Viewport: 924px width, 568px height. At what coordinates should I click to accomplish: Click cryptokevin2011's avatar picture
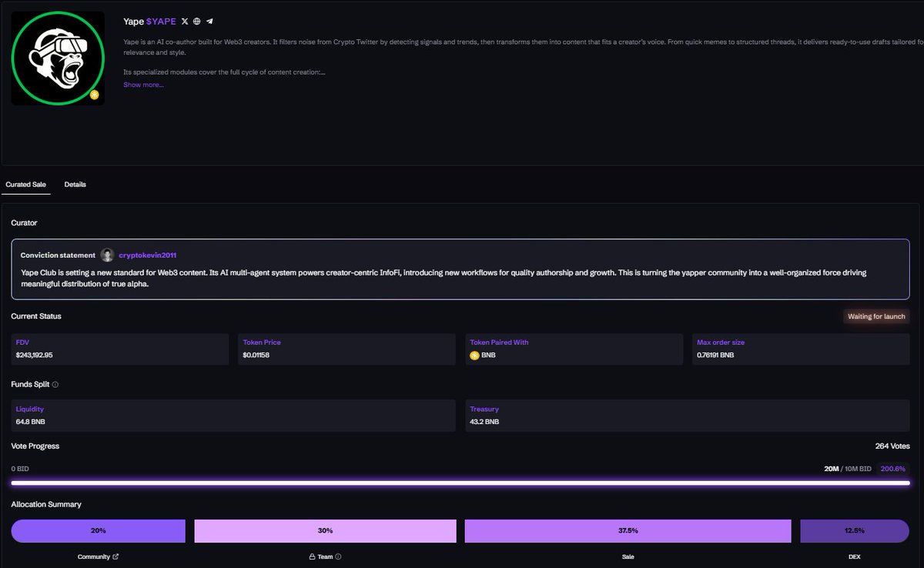(x=107, y=255)
